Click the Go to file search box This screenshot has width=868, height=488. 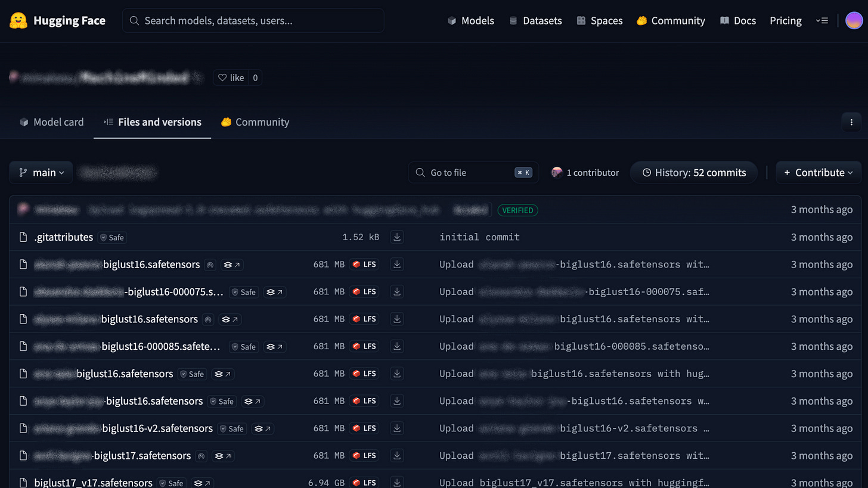coord(473,172)
